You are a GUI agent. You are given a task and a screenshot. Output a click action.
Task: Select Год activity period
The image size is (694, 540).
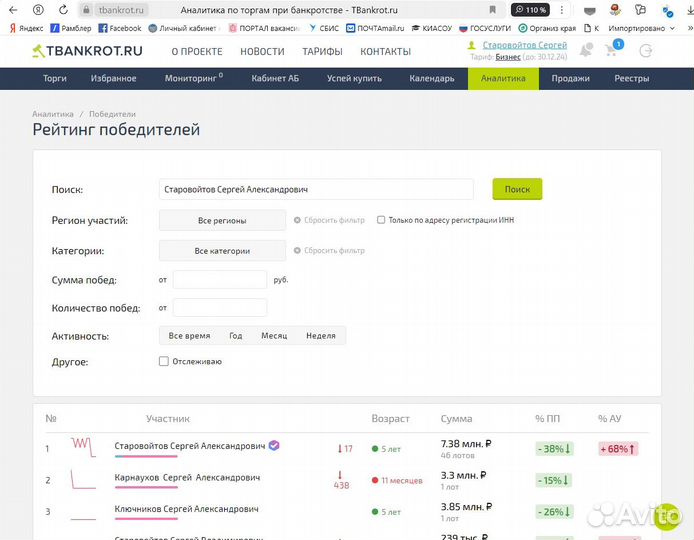coord(235,336)
